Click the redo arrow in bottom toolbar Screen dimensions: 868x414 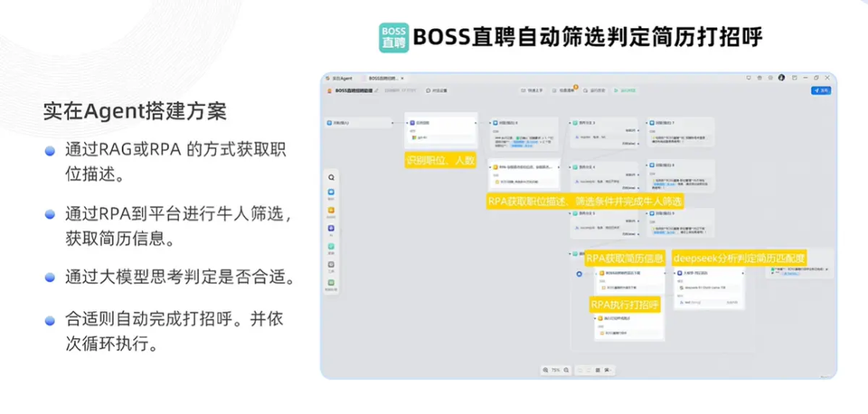coord(589,371)
